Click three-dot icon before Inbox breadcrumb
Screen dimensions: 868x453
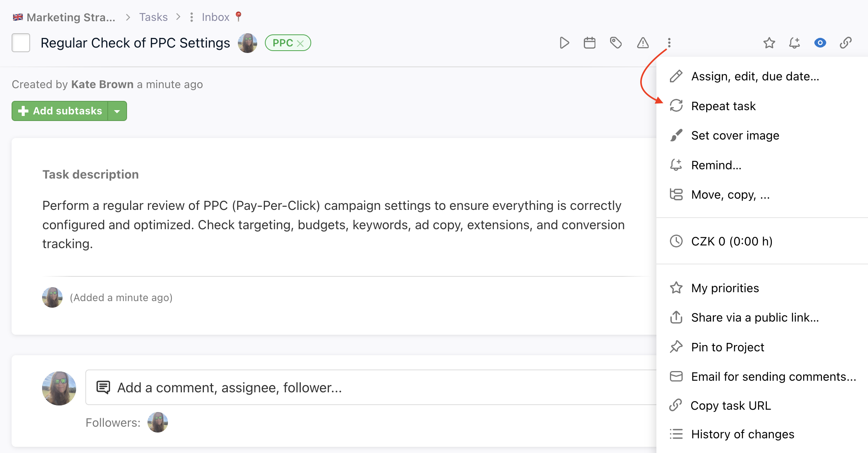coord(192,17)
